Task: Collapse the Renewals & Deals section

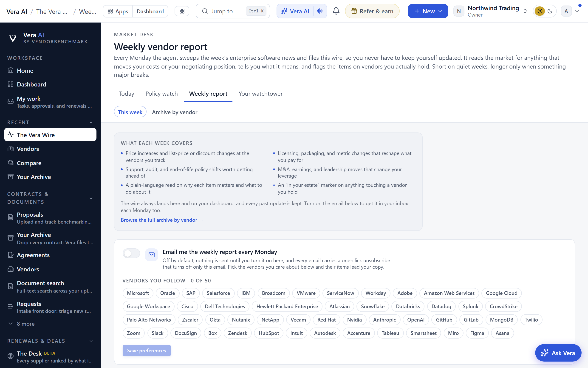Action: click(x=91, y=341)
